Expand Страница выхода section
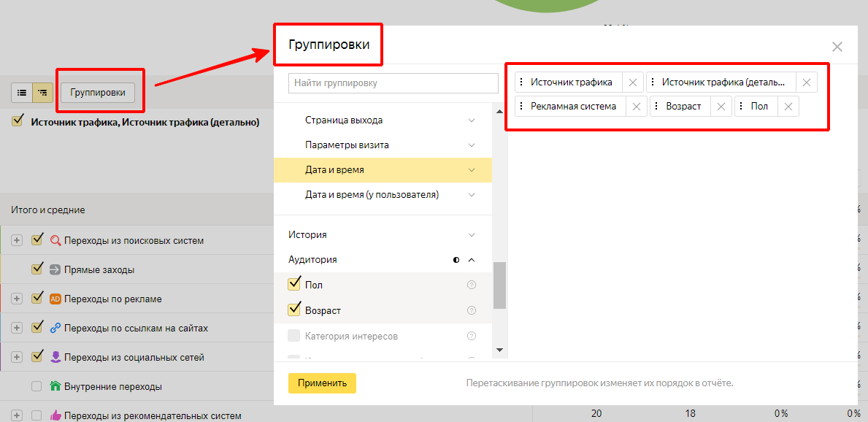The height and width of the screenshot is (422, 868). pyautogui.click(x=471, y=120)
